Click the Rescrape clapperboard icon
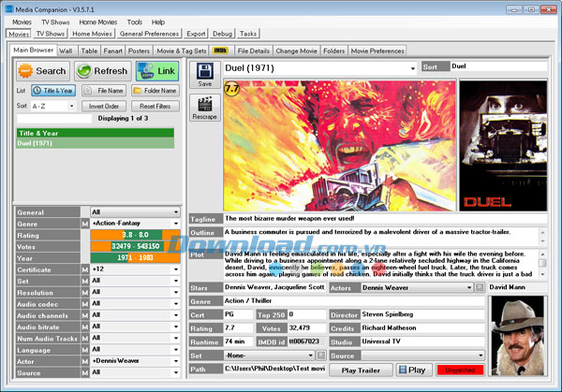This screenshot has width=562, height=392. [204, 108]
